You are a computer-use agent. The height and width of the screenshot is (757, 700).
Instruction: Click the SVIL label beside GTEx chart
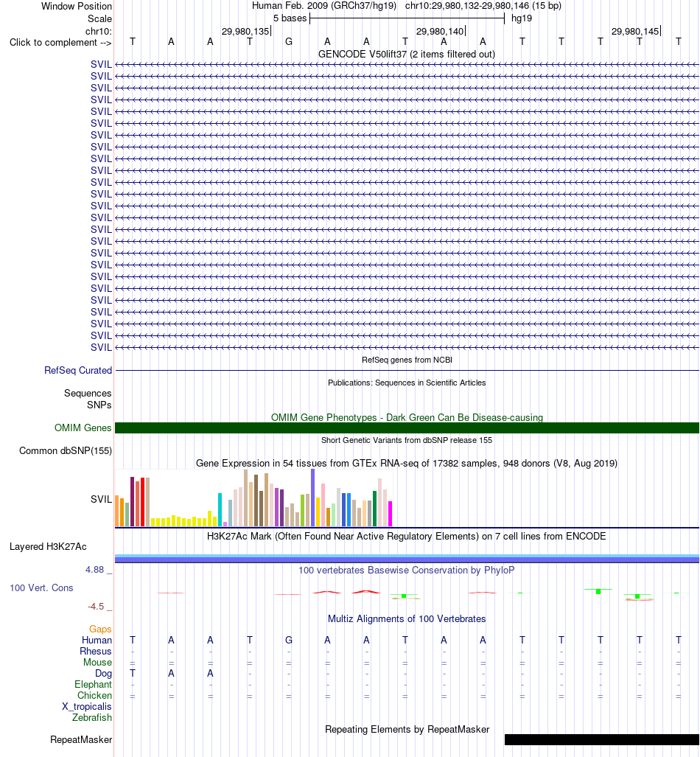tap(101, 499)
